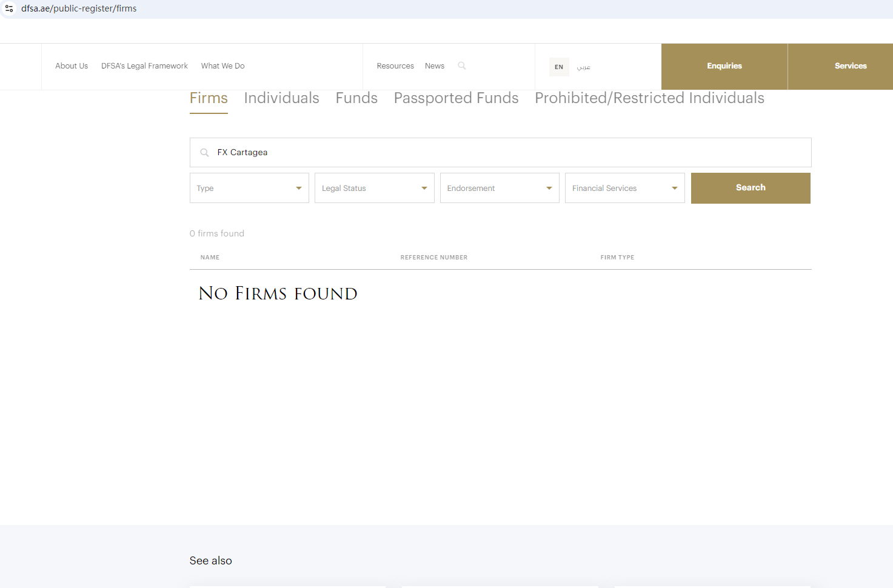Screen dimensions: 893x588
Task: Switch to the Individuals tab
Action: pyautogui.click(x=281, y=98)
